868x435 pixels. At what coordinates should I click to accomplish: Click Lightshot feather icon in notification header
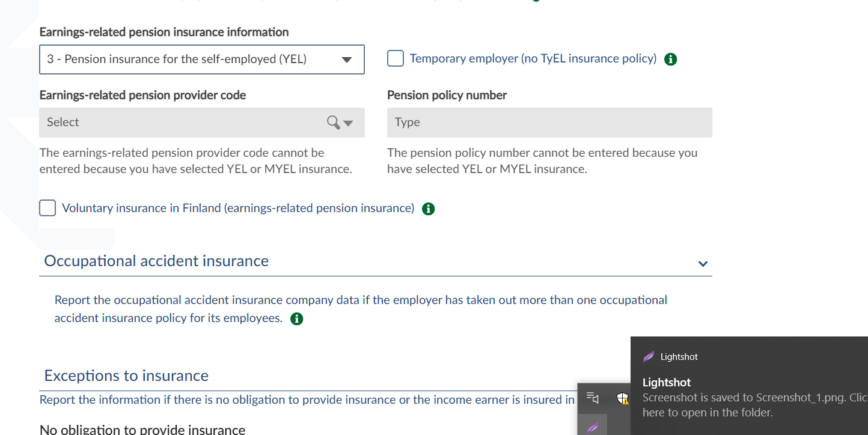649,357
